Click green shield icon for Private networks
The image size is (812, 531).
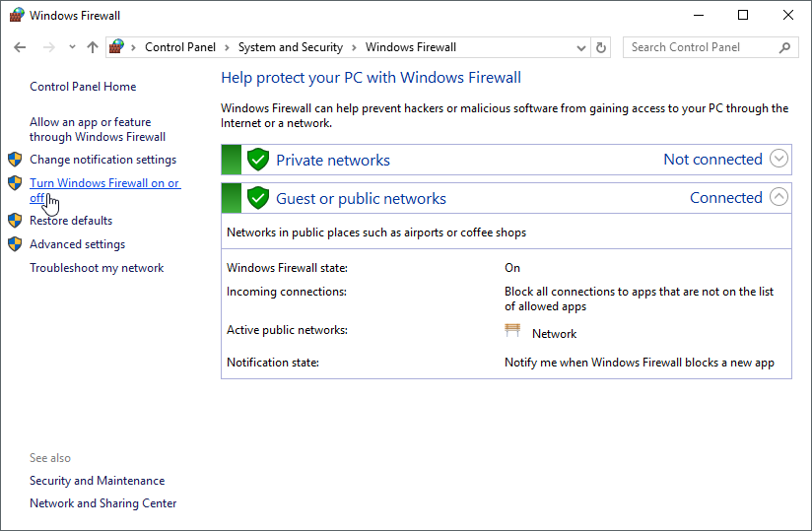tap(258, 160)
